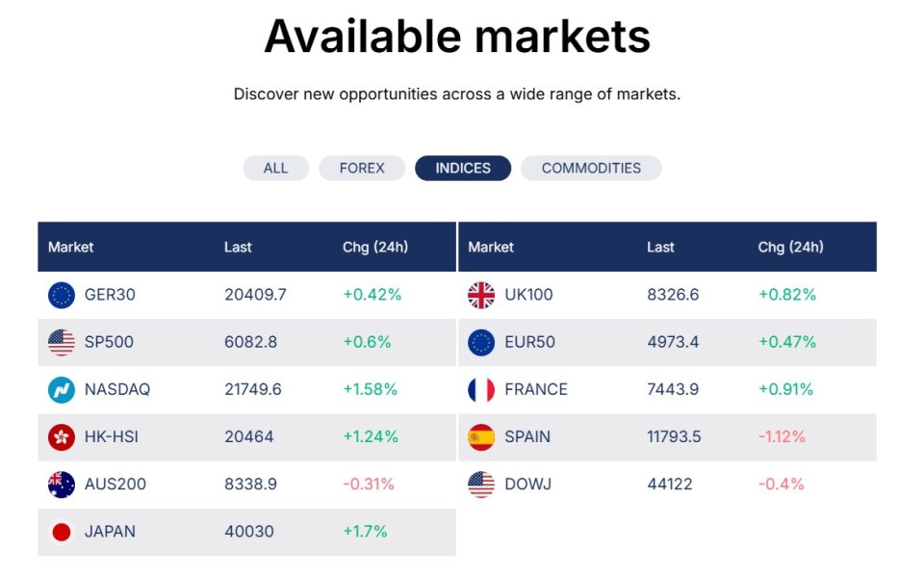The image size is (924, 578).
Task: Open the UK100 market name link
Action: tap(528, 295)
